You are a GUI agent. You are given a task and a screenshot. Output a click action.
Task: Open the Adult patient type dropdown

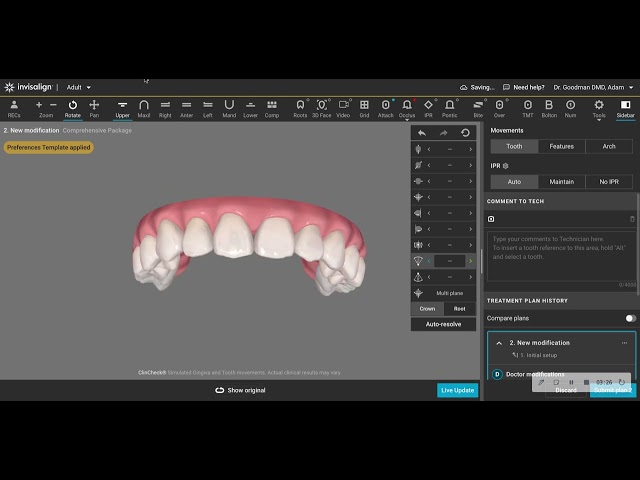[x=78, y=87]
